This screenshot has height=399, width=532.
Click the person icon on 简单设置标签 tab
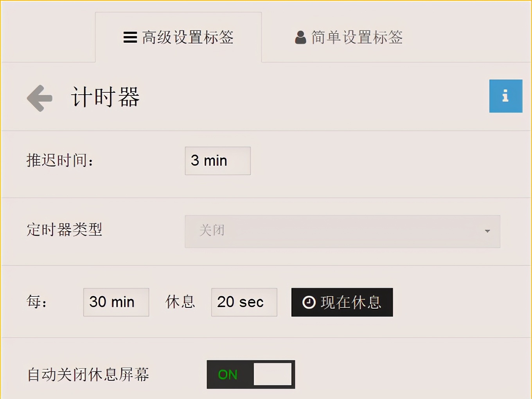click(300, 37)
